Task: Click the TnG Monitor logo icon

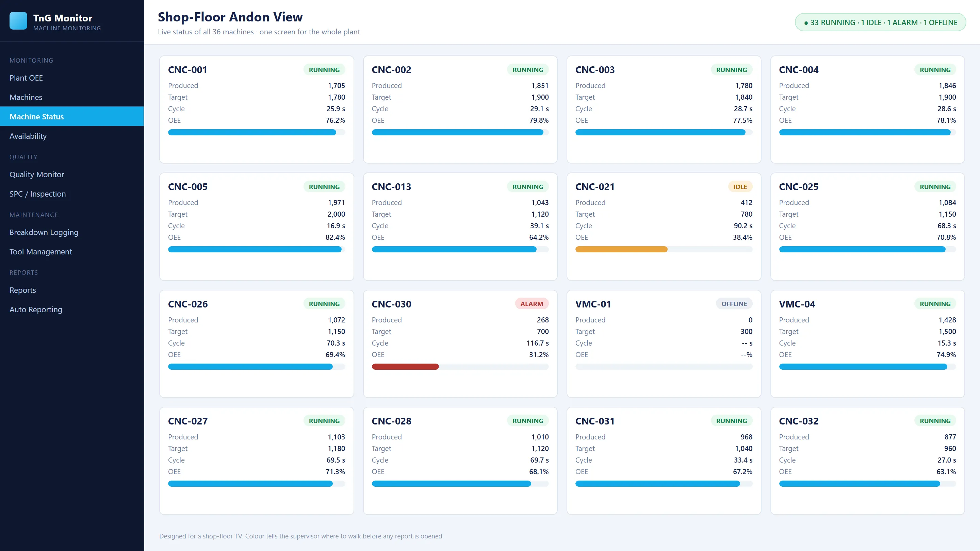Action: (18, 21)
